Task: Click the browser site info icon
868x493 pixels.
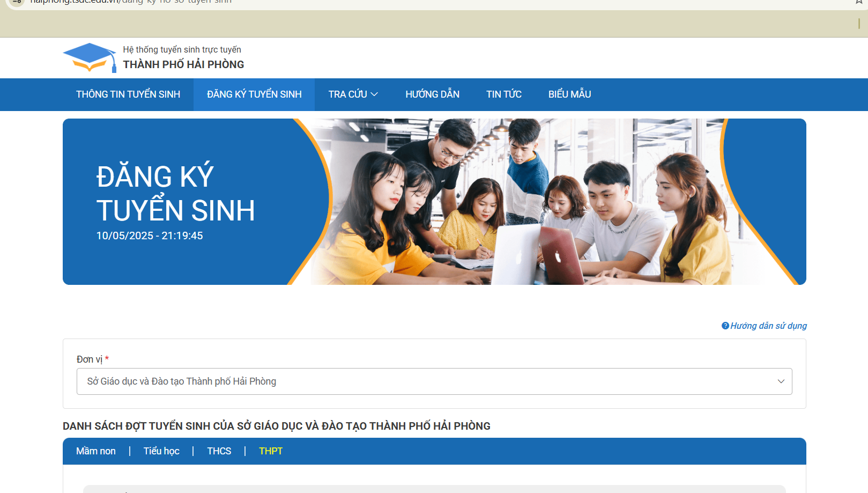Action: [x=17, y=2]
